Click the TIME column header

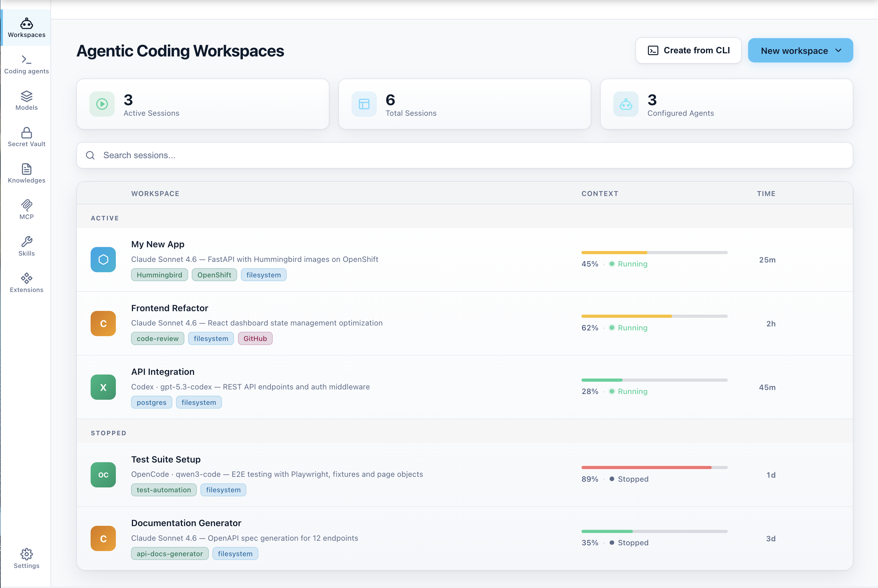[x=766, y=193]
